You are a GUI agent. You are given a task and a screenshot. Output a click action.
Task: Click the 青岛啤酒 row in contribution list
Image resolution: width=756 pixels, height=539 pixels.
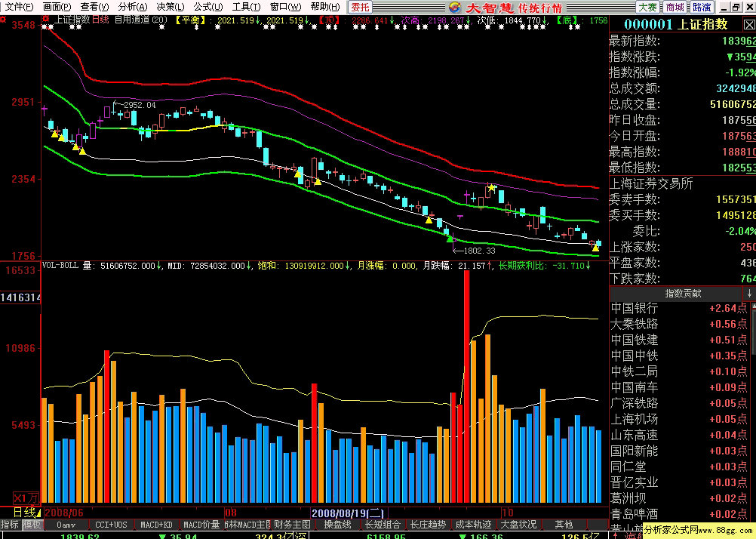click(x=679, y=514)
